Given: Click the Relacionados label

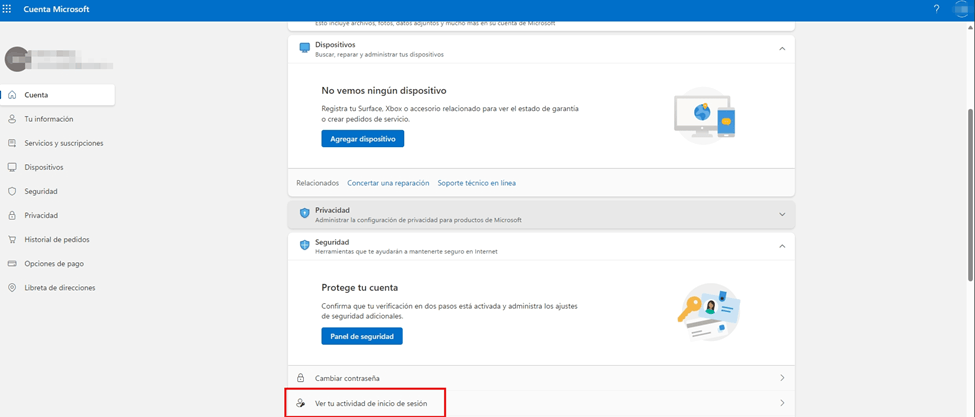Looking at the screenshot, I should [x=318, y=183].
